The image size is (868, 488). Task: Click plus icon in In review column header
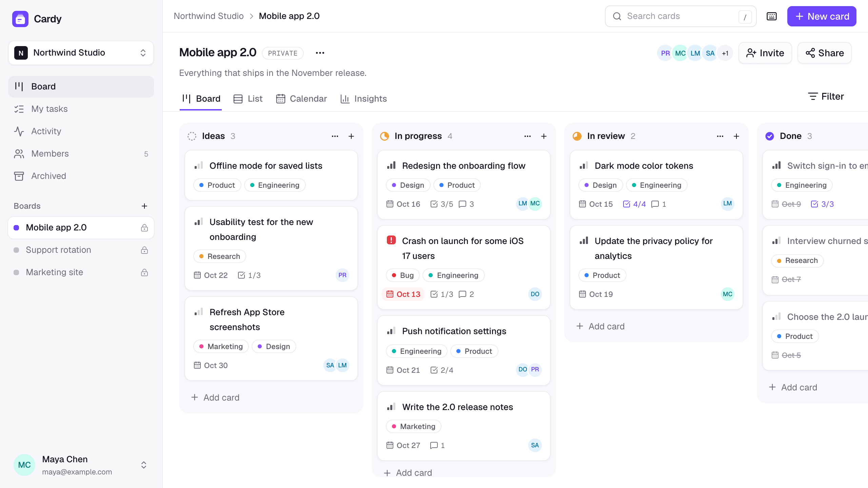[x=736, y=136]
